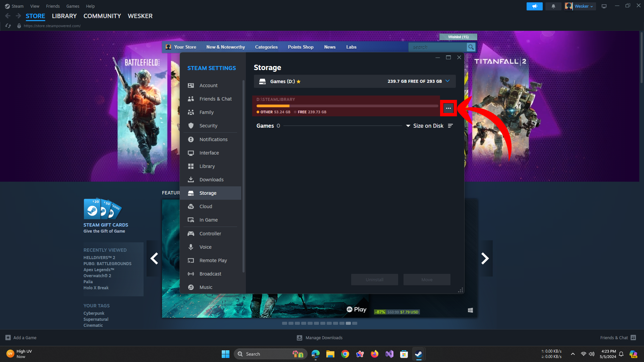Open the Steam announcements megaphone icon

tap(534, 6)
